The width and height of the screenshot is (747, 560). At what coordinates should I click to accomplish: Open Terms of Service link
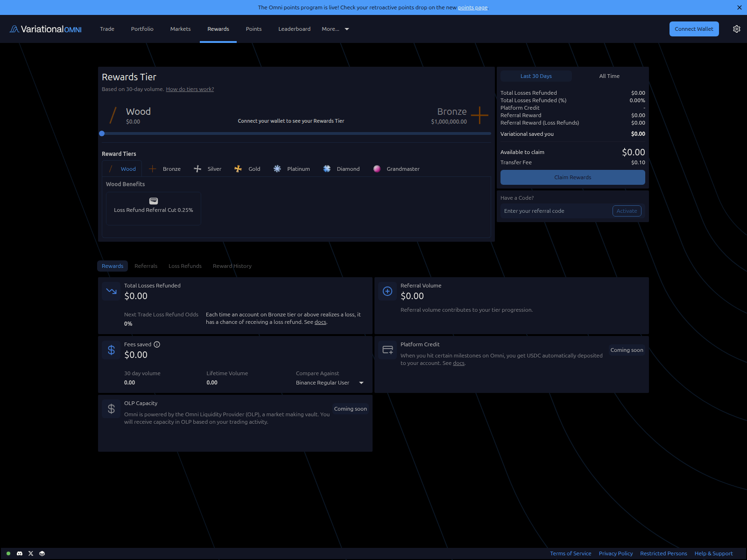[x=571, y=553]
